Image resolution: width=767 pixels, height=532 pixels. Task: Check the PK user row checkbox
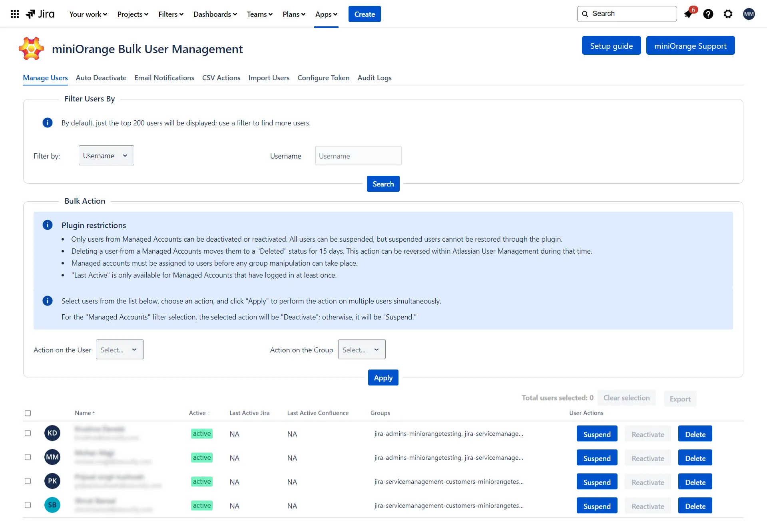pos(28,481)
